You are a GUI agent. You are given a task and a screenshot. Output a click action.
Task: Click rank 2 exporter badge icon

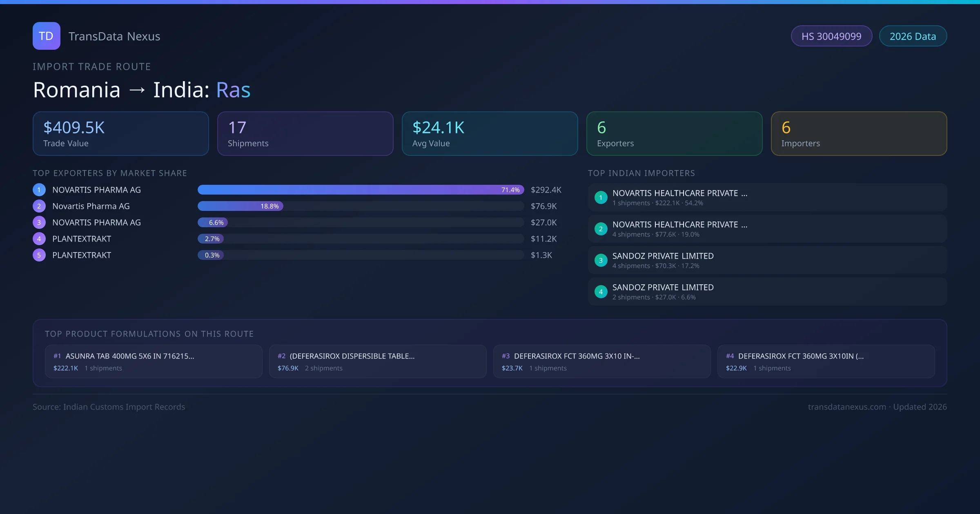pos(39,206)
